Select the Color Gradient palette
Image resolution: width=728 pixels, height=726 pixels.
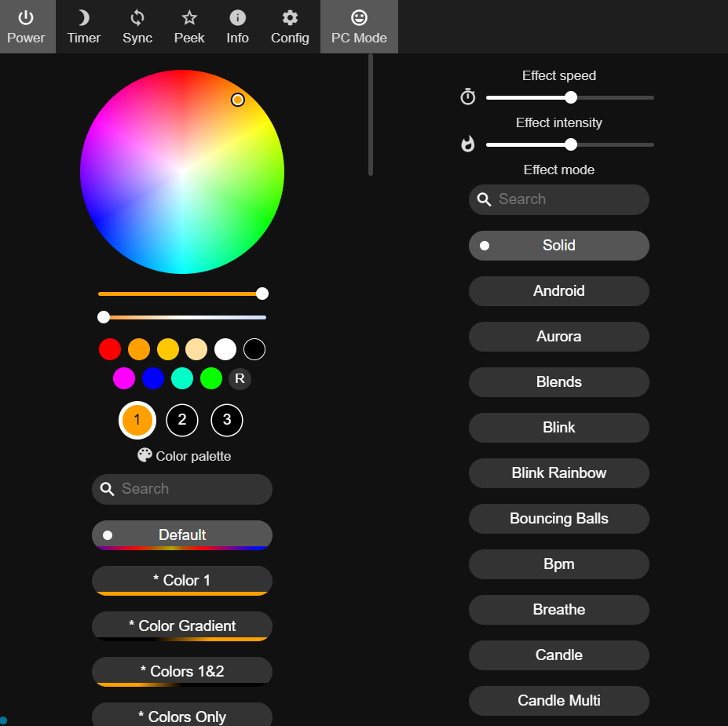pyautogui.click(x=181, y=626)
